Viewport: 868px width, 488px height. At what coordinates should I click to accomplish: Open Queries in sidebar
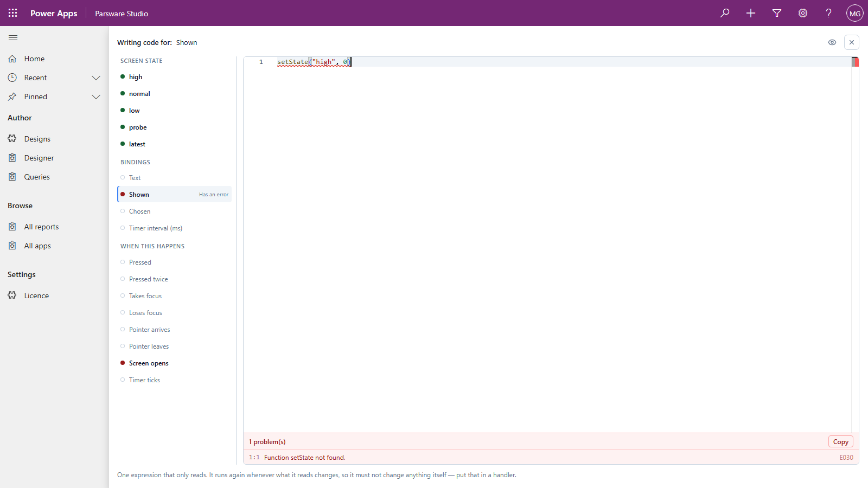54,177
